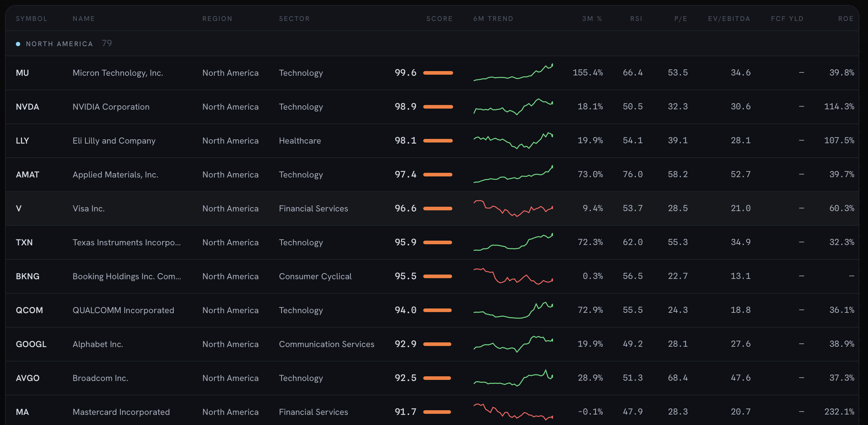868x425 pixels.
Task: Click the MU score bar at 99.6
Action: (438, 73)
